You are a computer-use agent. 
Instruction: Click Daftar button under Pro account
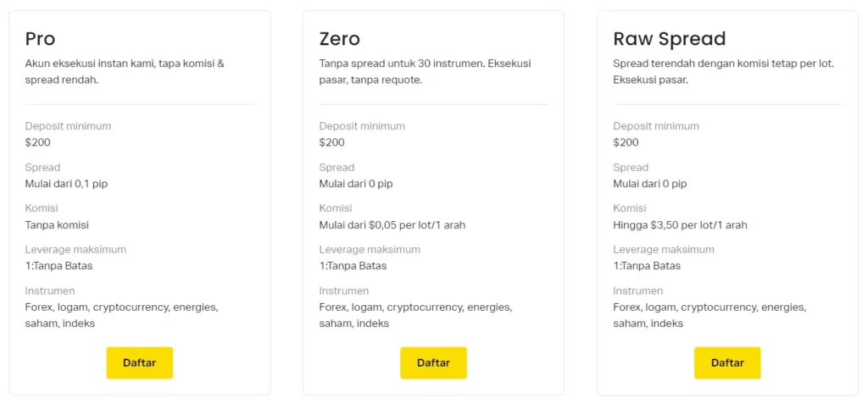pos(139,362)
